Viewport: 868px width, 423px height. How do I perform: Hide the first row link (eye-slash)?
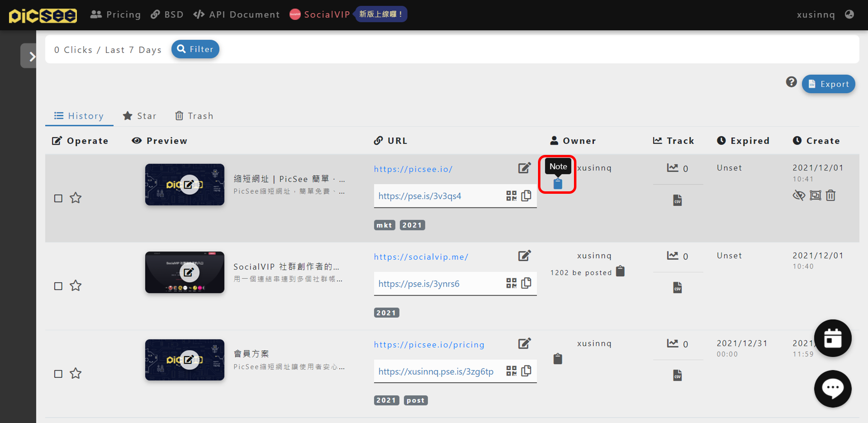pyautogui.click(x=799, y=196)
